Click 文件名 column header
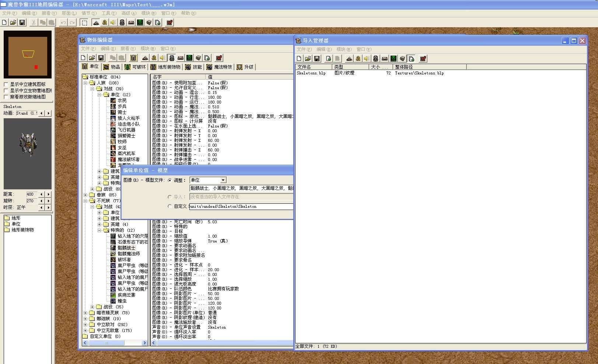This screenshot has width=598, height=364. coord(314,67)
